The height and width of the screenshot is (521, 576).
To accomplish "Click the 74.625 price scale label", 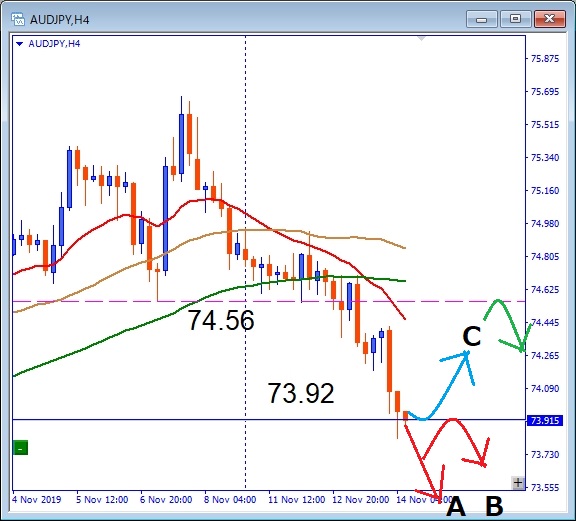I will 545,290.
